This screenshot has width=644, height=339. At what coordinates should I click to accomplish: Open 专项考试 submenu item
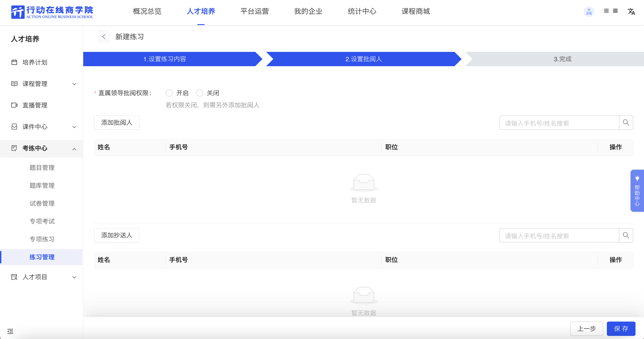(42, 221)
